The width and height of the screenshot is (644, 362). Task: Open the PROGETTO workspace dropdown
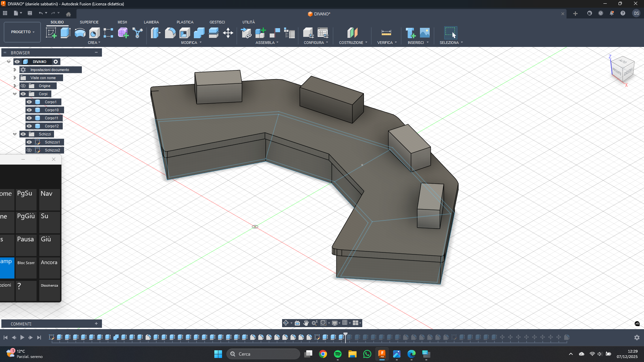coord(22,32)
